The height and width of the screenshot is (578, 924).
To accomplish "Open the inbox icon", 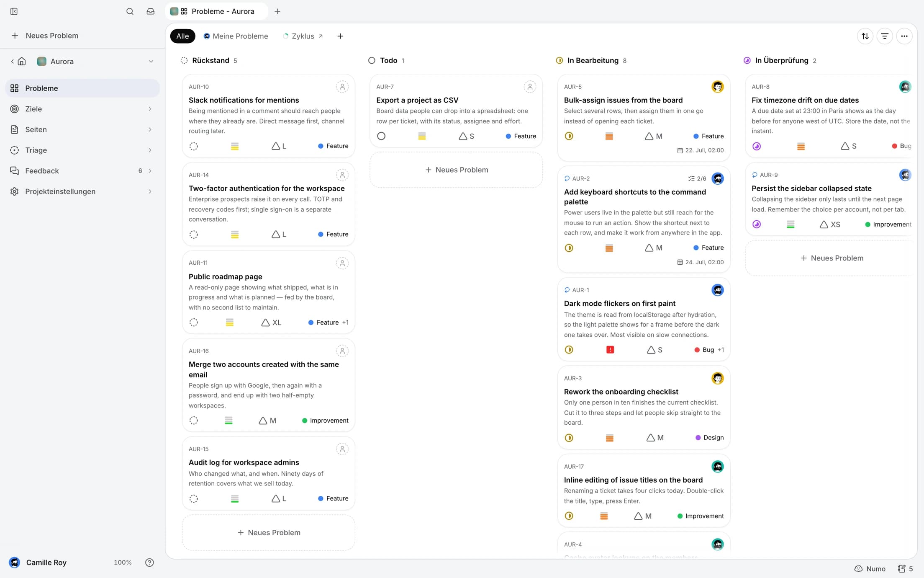I will (x=150, y=11).
